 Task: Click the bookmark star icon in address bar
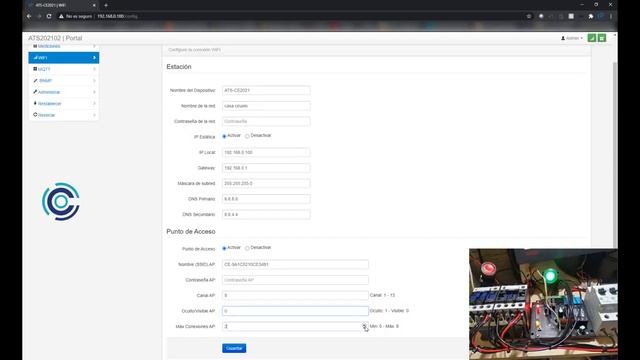click(529, 16)
